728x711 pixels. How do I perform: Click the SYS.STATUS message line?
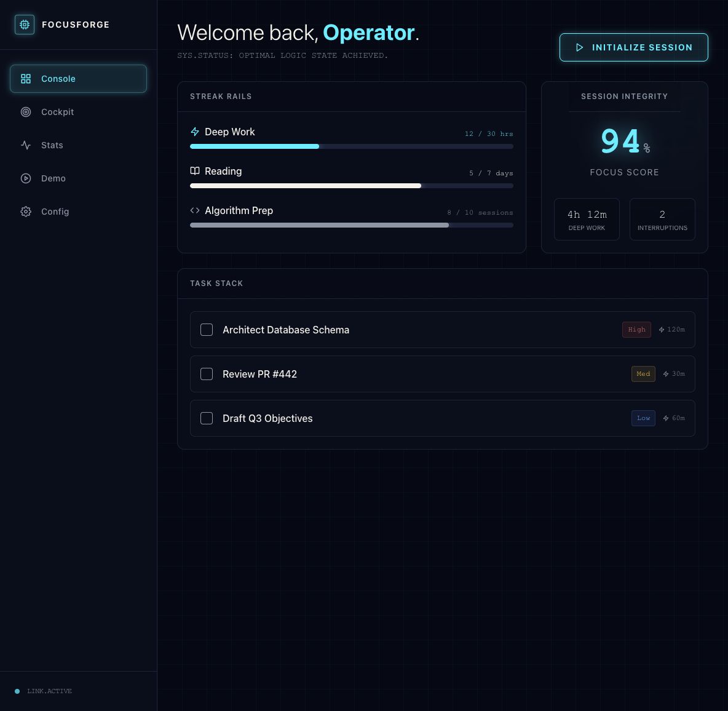pos(282,55)
